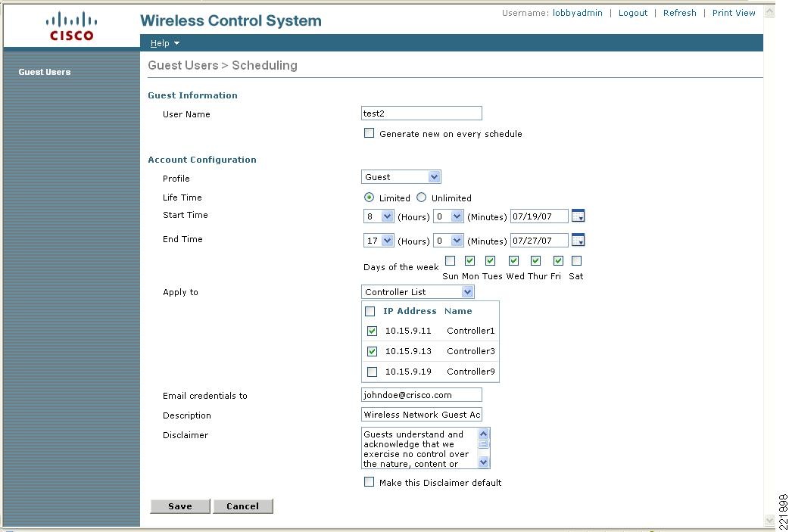This screenshot has width=789, height=532.
Task: Click the Logout link
Action: (632, 13)
